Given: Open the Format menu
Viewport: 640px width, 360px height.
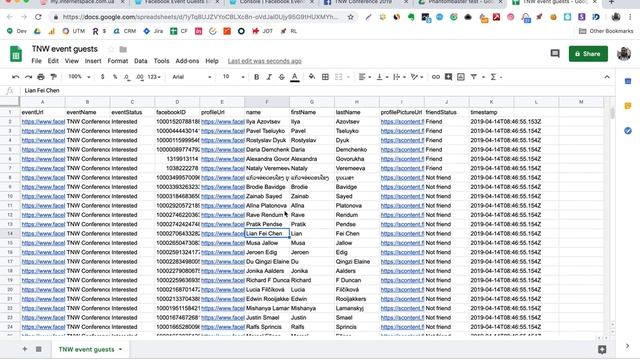Looking at the screenshot, I should click(x=118, y=61).
